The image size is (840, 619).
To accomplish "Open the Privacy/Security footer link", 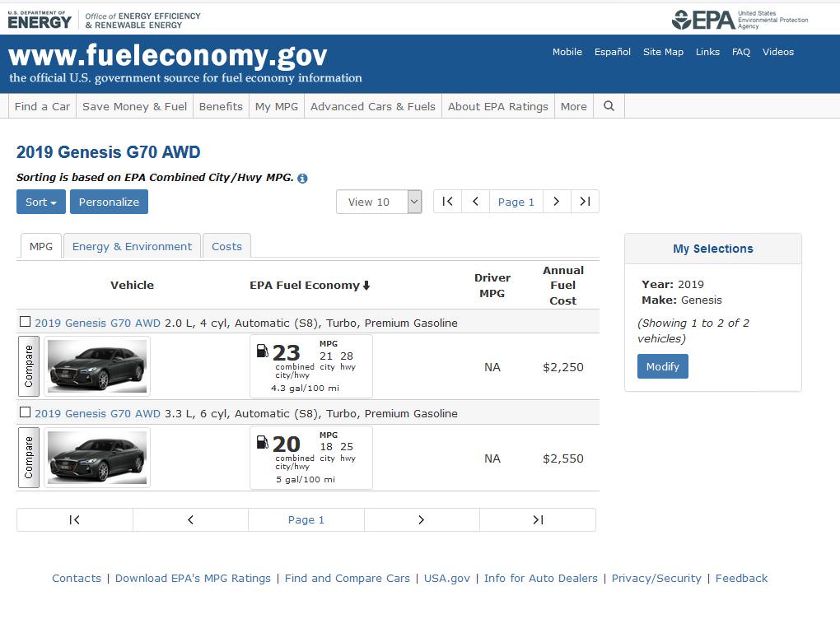I will [x=656, y=579].
